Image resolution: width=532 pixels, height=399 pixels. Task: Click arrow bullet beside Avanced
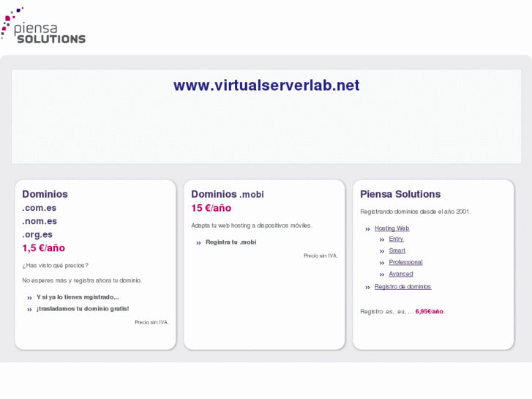coord(382,275)
